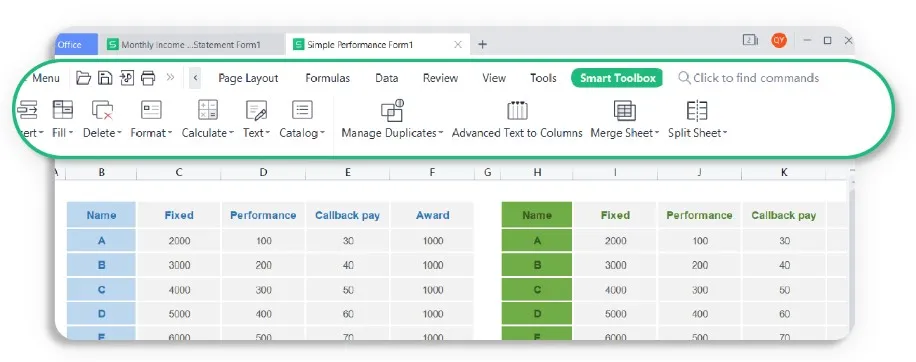The width and height of the screenshot is (916, 362).
Task: Select green cell with name C
Action: tap(537, 290)
